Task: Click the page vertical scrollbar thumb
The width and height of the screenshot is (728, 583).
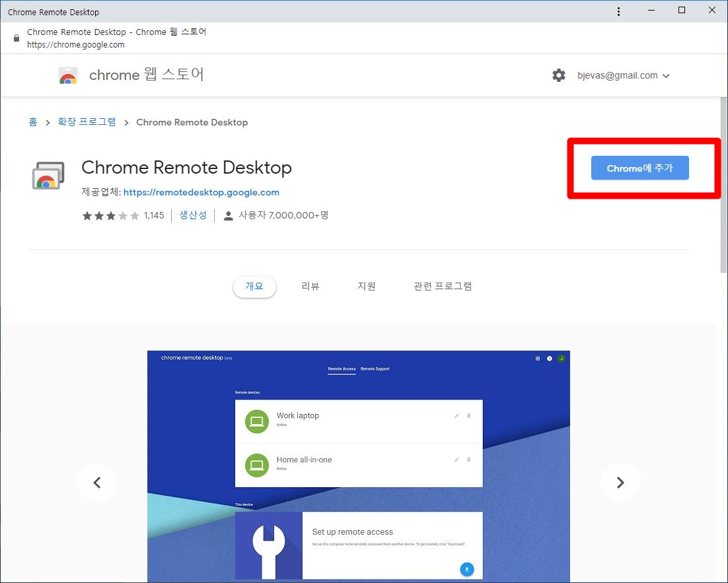Action: (724, 185)
